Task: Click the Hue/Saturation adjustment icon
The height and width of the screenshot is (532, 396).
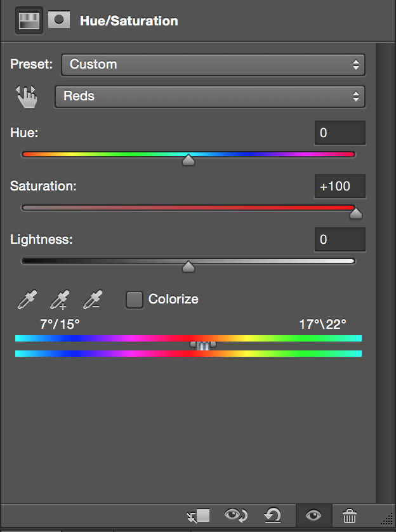Action: [29, 20]
